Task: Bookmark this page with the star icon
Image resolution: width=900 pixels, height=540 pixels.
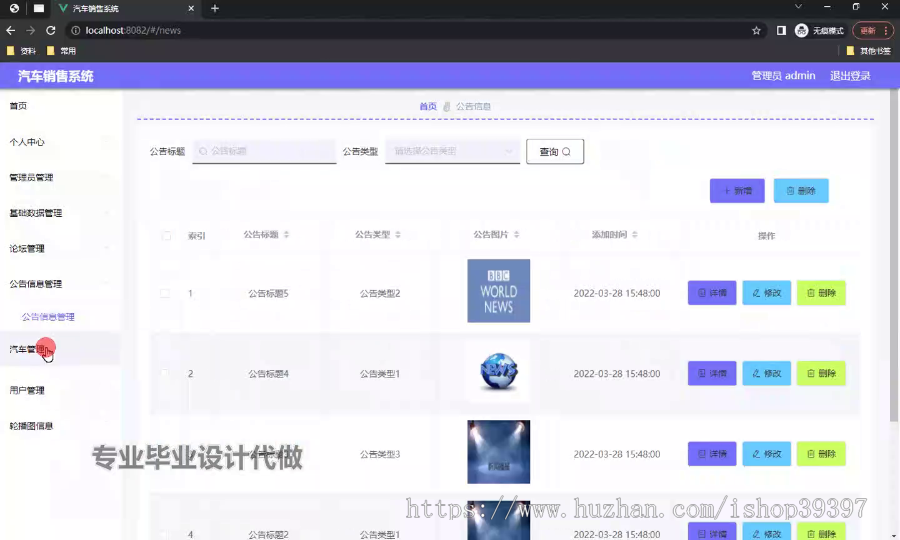Action: coord(756,30)
